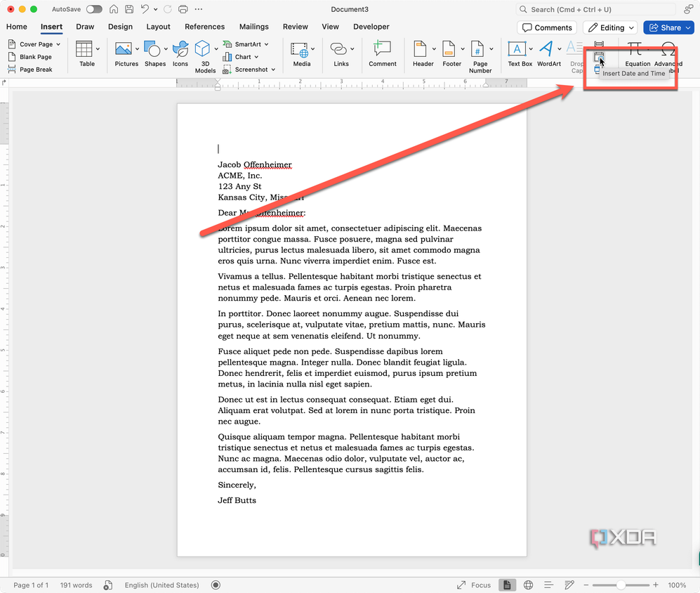Open the Editing mode dropdown
This screenshot has width=700, height=593.
(x=610, y=27)
